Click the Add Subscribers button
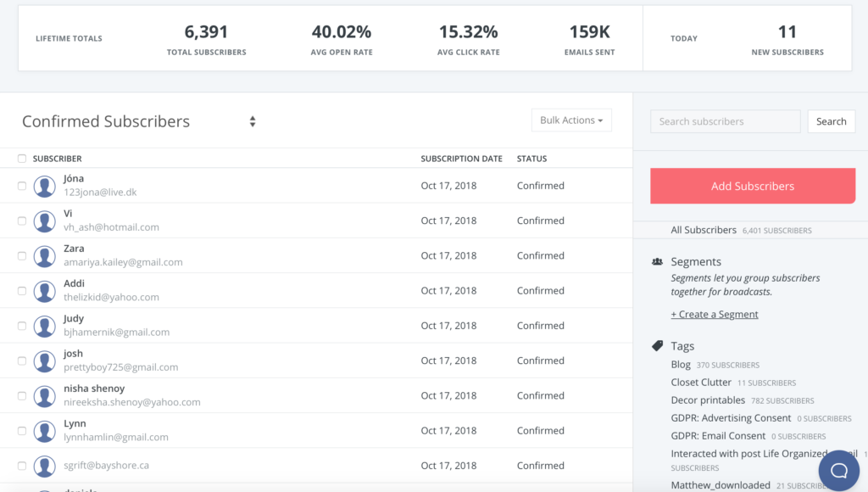This screenshot has height=492, width=868. 752,185
